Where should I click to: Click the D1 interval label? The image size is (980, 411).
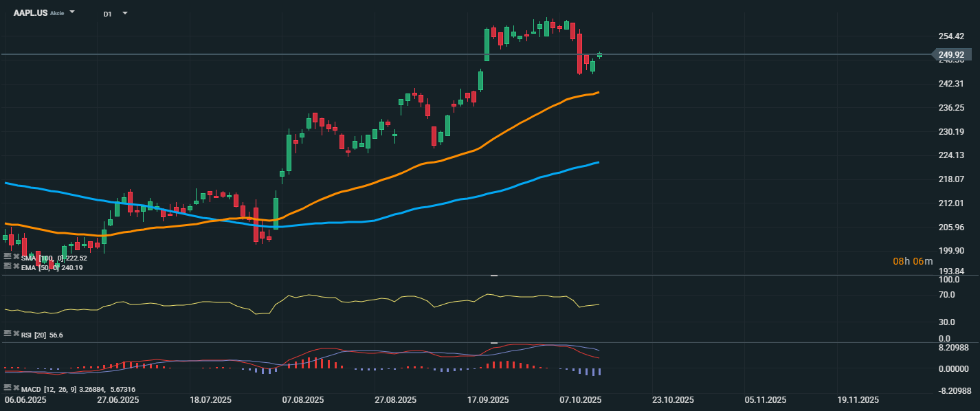108,13
